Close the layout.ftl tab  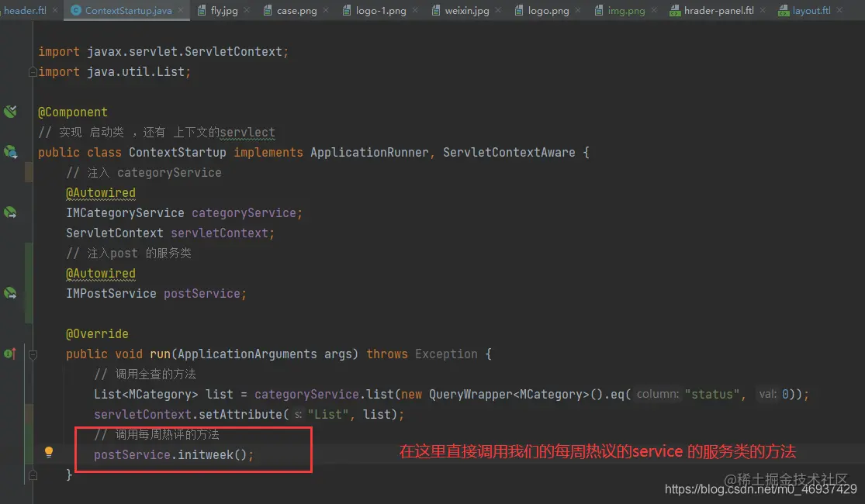(x=839, y=10)
